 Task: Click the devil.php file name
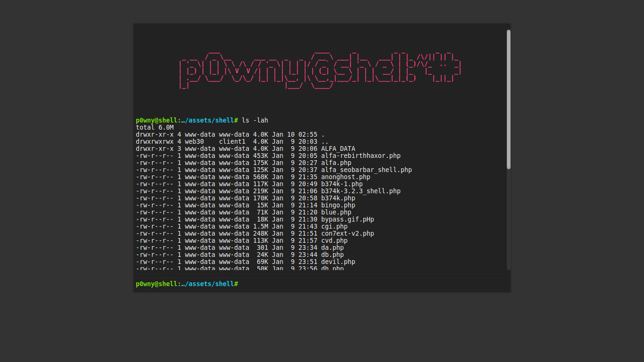[x=338, y=262]
